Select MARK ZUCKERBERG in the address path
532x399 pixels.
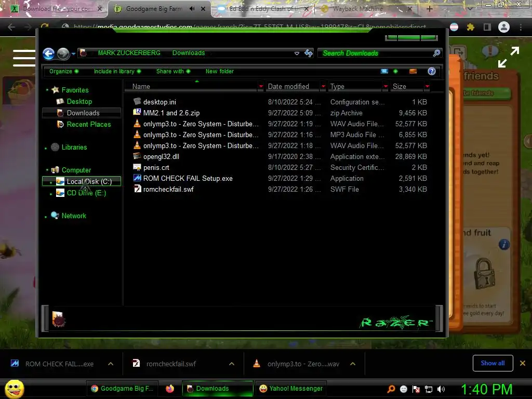(x=129, y=53)
